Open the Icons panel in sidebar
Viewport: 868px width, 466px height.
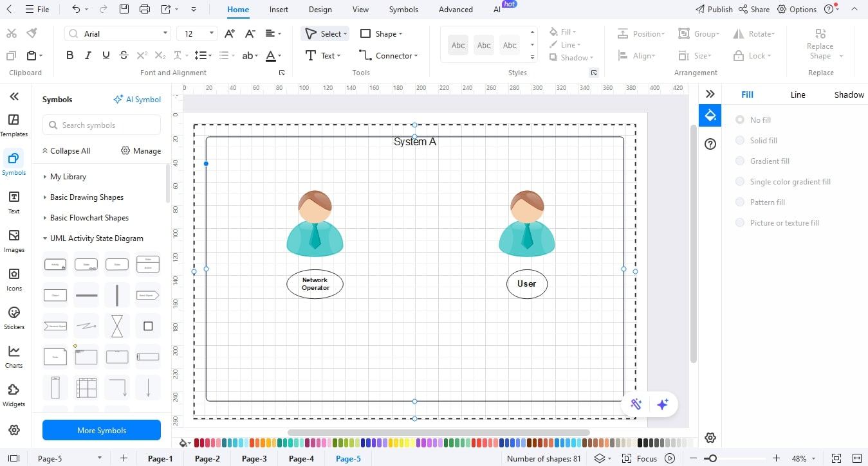[14, 280]
